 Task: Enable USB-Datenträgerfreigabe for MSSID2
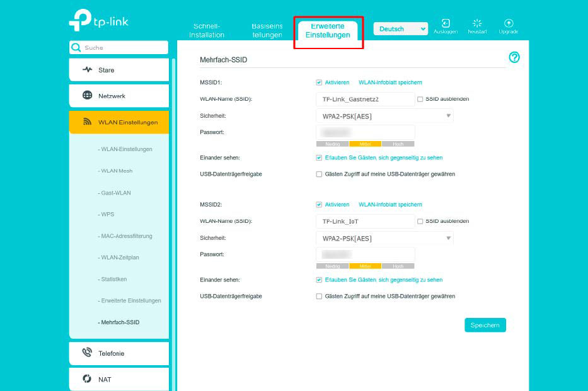coord(320,296)
